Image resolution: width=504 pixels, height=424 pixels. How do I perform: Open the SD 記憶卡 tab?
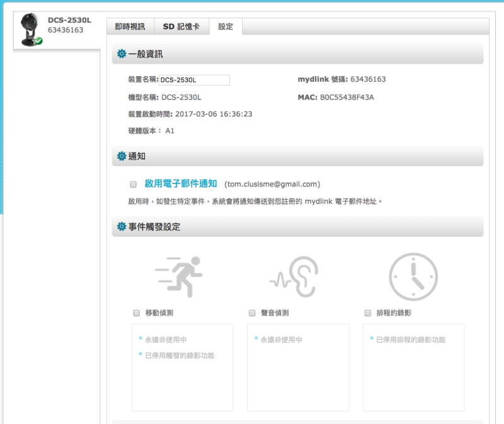[181, 27]
